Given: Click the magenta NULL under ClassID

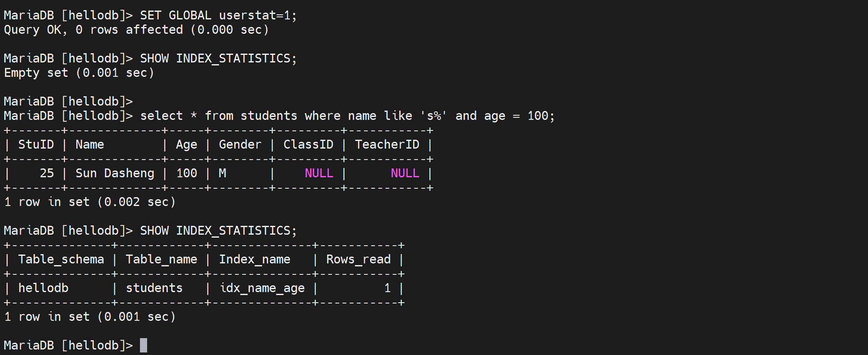Looking at the screenshot, I should (319, 173).
